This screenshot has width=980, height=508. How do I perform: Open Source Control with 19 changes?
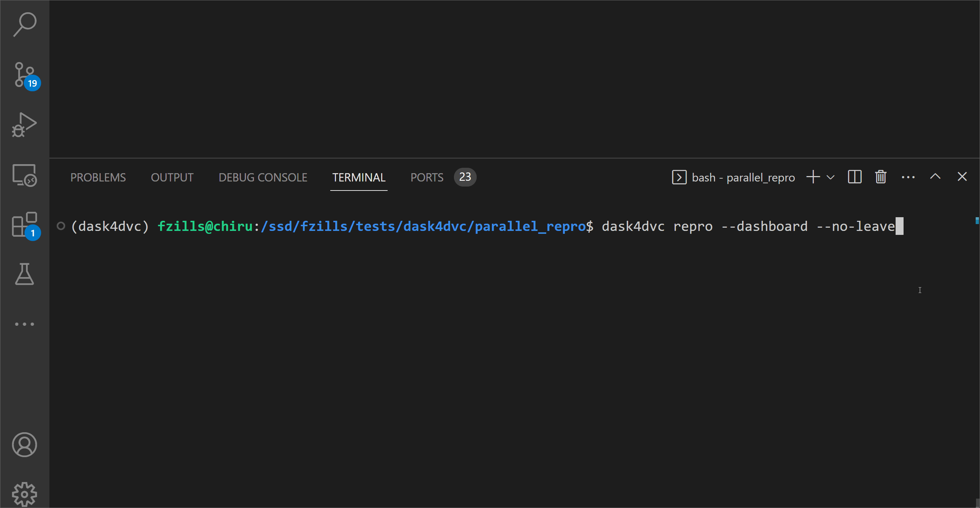25,75
